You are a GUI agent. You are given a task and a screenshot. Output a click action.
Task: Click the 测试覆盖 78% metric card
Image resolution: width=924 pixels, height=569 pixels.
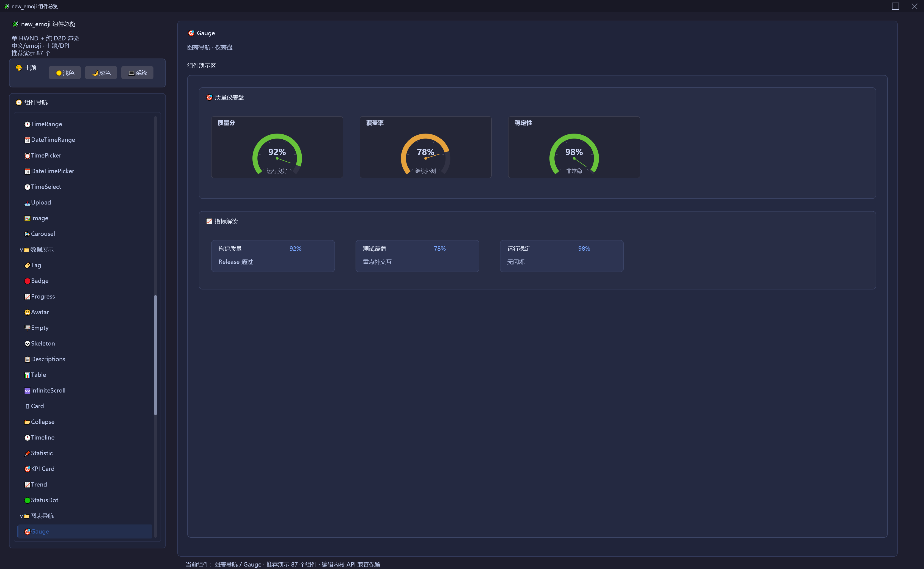[x=417, y=256]
